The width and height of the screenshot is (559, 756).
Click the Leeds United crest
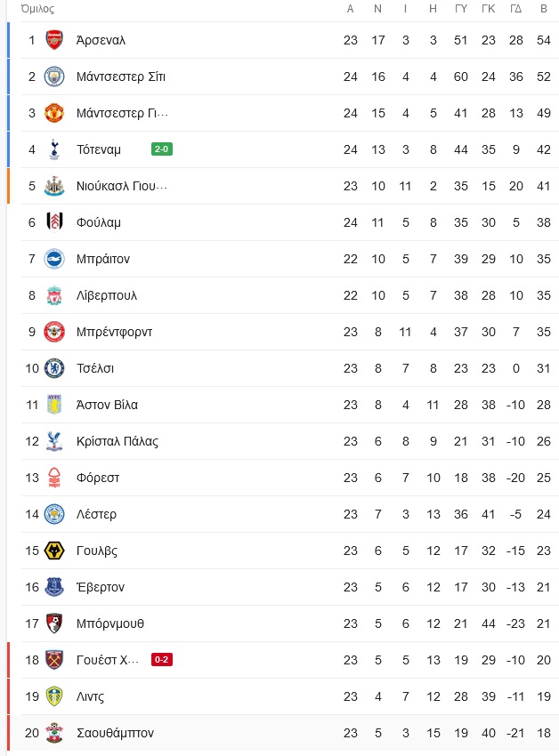coord(54,696)
